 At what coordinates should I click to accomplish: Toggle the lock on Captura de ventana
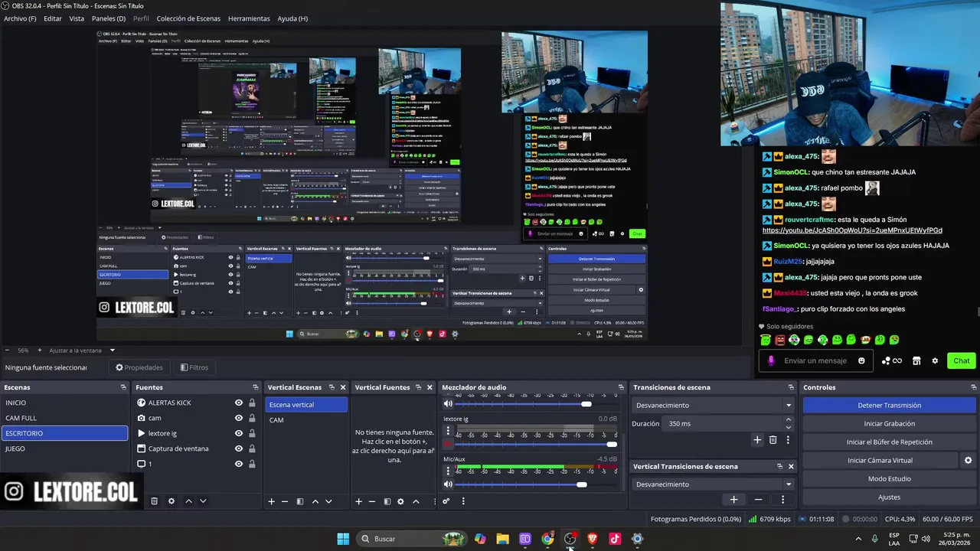coord(252,448)
